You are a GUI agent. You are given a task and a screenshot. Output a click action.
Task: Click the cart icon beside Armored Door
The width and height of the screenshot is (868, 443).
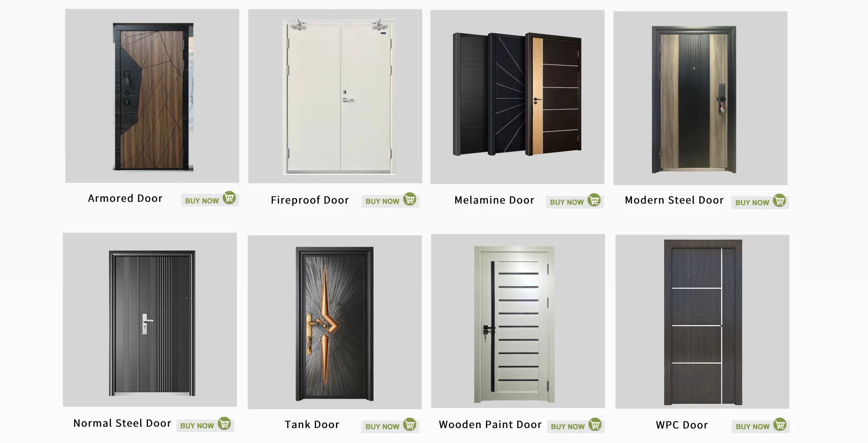tap(230, 198)
